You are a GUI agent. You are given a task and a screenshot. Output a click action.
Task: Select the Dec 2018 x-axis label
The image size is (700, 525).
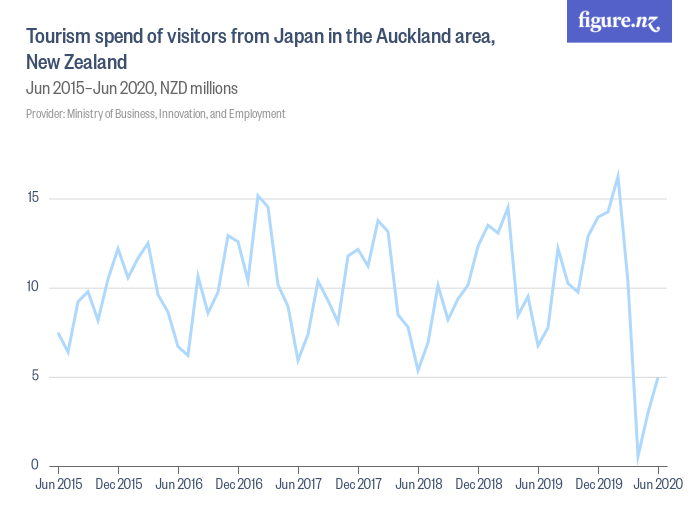(478, 485)
